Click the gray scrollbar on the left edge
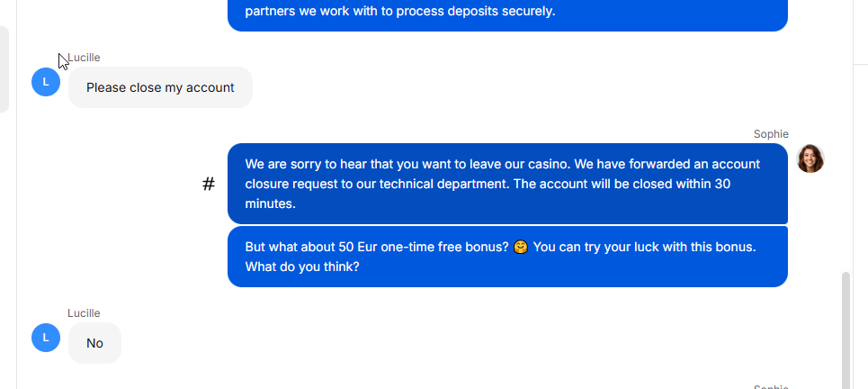This screenshot has height=389, width=868. click(4, 69)
